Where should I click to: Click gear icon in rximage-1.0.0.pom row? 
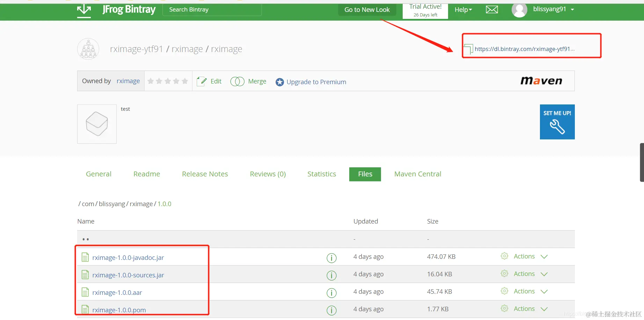504,308
